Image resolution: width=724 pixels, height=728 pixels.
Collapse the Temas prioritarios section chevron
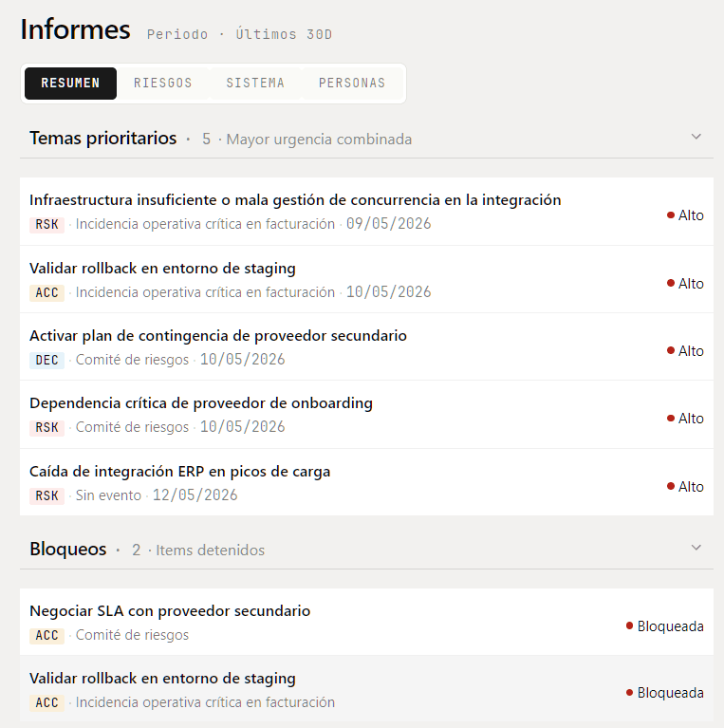pos(696,137)
